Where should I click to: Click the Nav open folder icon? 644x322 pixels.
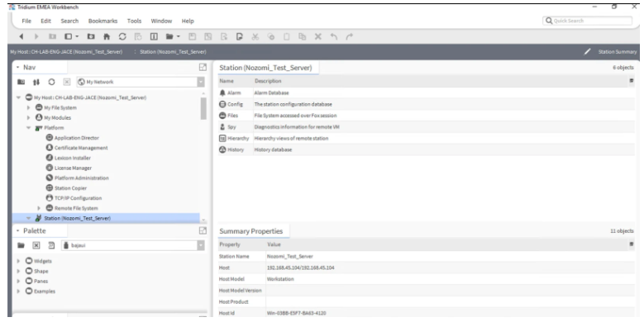(21, 82)
